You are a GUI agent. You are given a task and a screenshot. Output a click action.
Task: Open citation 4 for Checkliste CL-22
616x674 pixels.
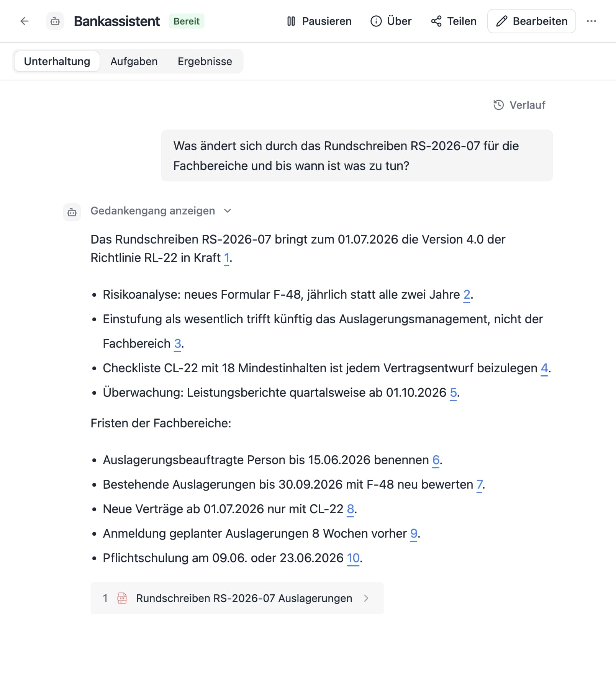click(x=544, y=368)
